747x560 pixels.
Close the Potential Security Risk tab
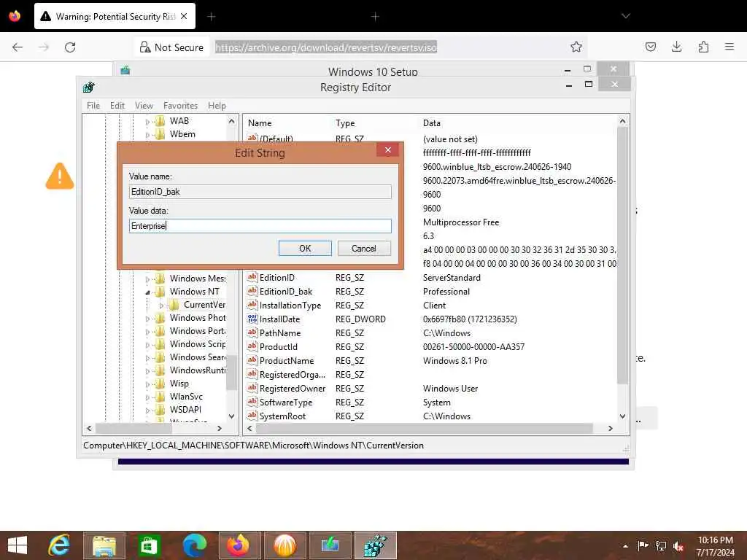click(184, 16)
